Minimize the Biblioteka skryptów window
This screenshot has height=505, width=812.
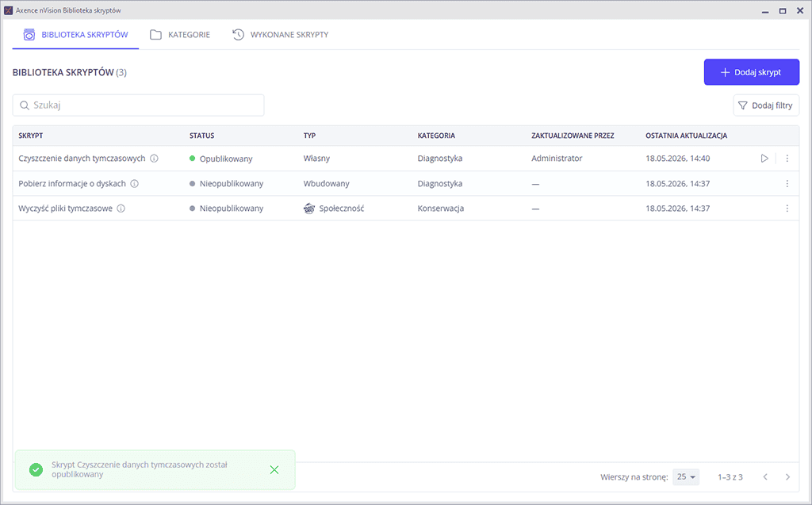(765, 11)
